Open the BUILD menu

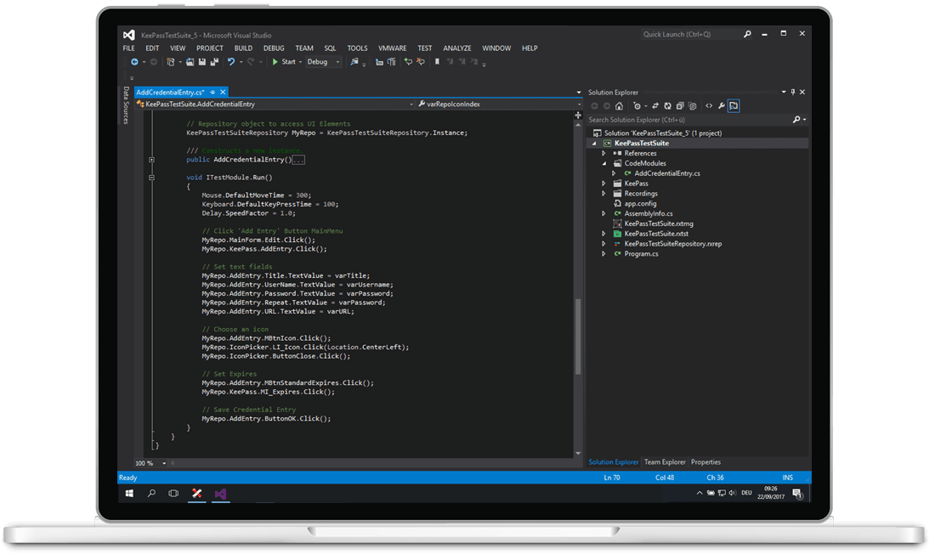(243, 48)
